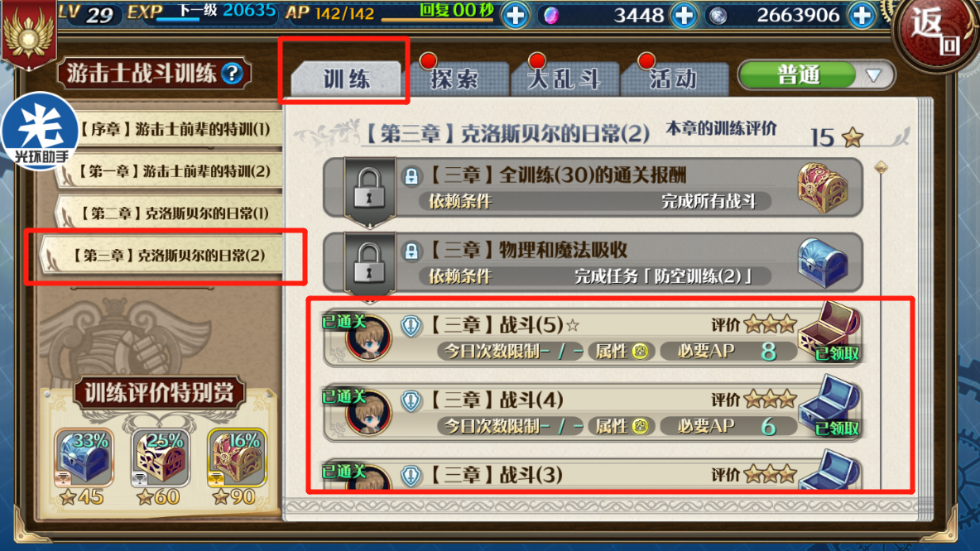Open the white 25% reward chest for 60 stars

click(x=161, y=458)
